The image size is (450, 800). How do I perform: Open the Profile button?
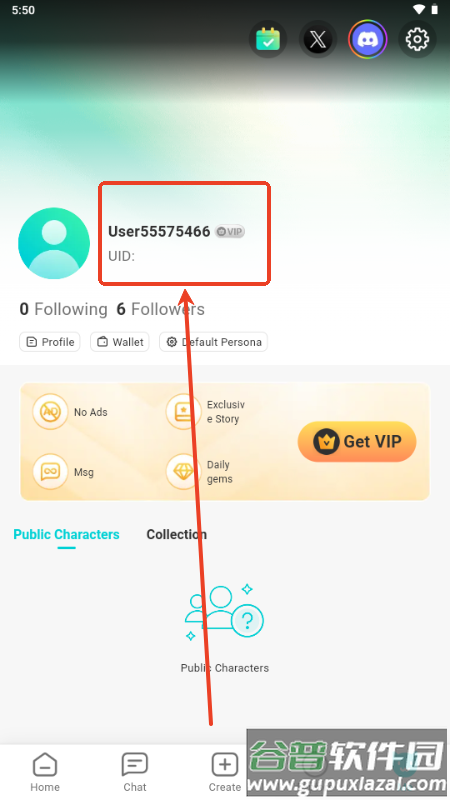pos(50,342)
